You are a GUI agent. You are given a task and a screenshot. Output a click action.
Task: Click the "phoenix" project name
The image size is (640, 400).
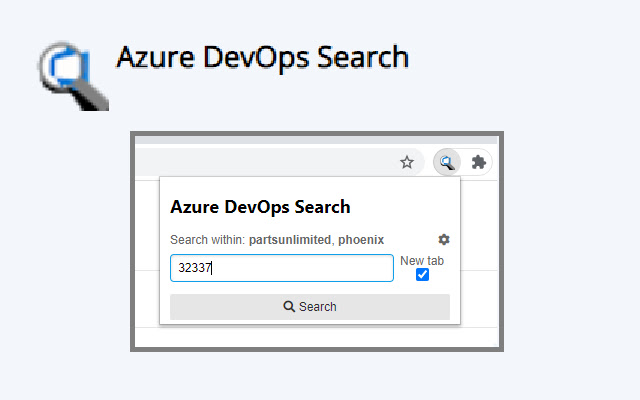(x=361, y=240)
